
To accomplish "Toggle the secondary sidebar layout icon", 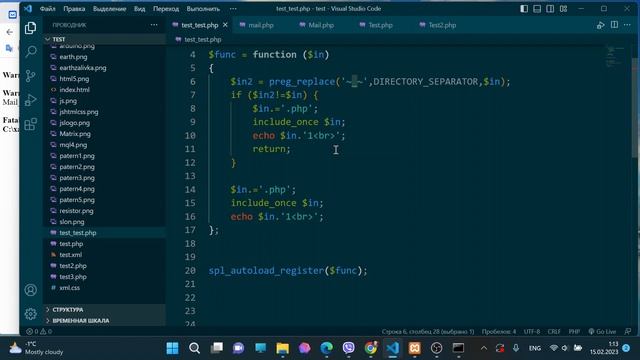I will pyautogui.click(x=550, y=9).
